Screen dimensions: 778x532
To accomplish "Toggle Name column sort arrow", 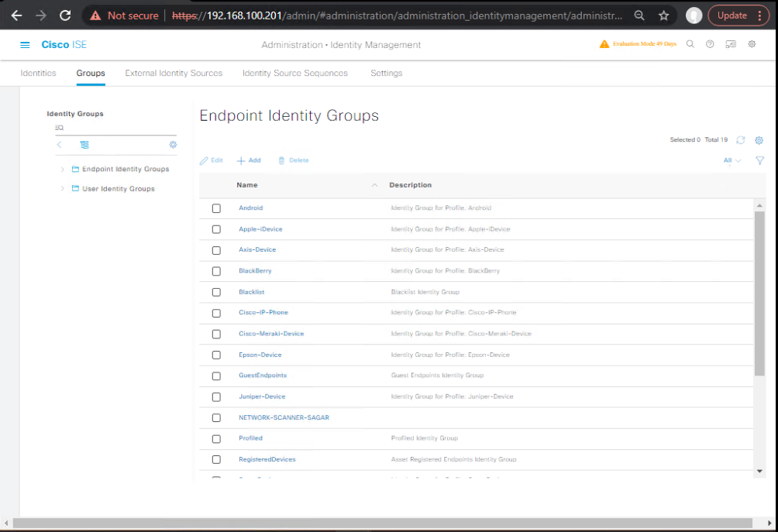I will pyautogui.click(x=374, y=185).
